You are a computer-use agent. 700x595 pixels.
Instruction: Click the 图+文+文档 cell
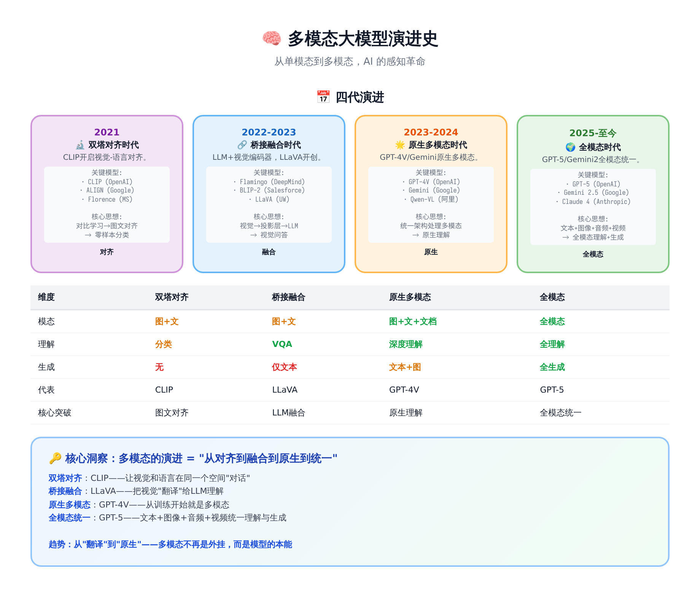pyautogui.click(x=413, y=321)
